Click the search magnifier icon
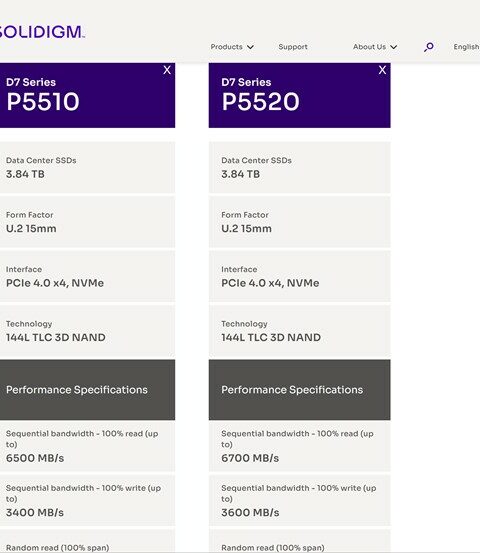 click(x=429, y=47)
